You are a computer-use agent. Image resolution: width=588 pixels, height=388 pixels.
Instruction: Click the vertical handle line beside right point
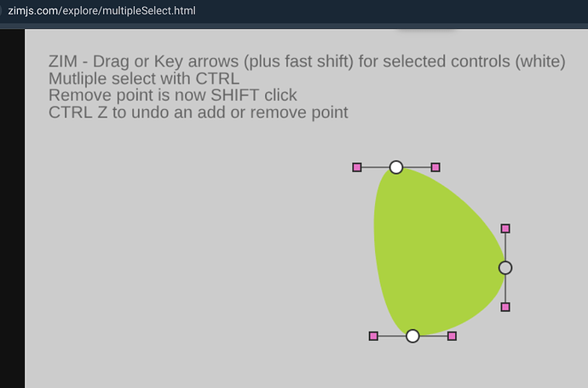point(505,247)
